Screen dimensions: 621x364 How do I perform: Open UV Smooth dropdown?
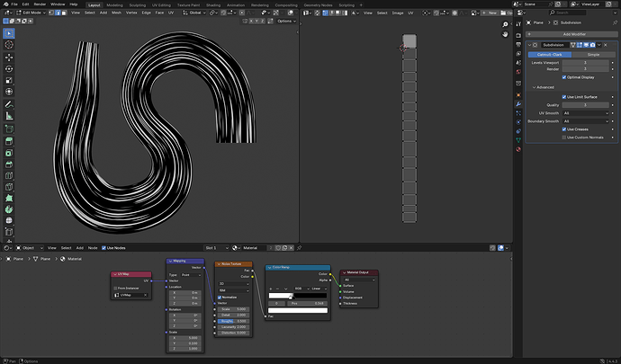click(x=585, y=113)
